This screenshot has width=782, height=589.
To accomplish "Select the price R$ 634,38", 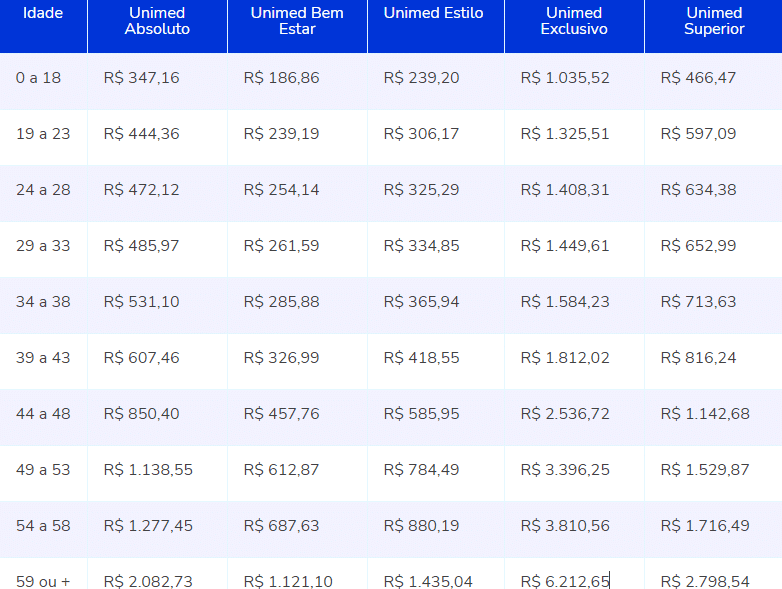I will point(698,190).
